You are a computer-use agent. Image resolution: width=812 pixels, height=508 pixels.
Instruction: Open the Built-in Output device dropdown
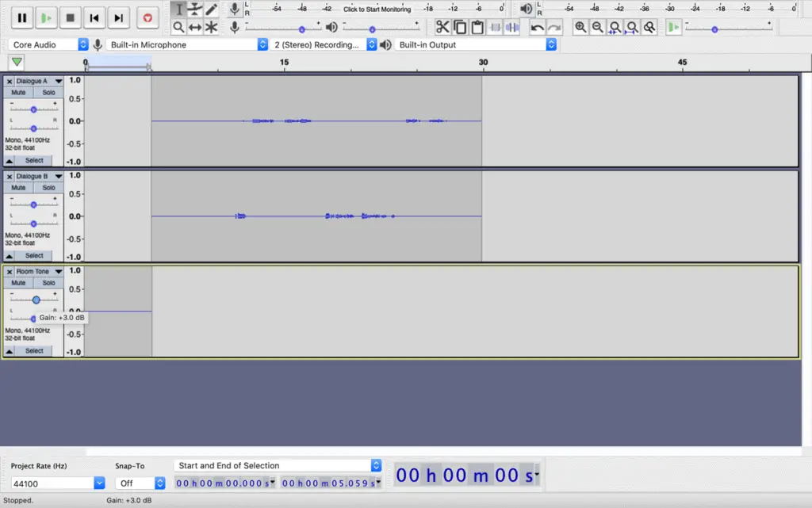pos(476,45)
